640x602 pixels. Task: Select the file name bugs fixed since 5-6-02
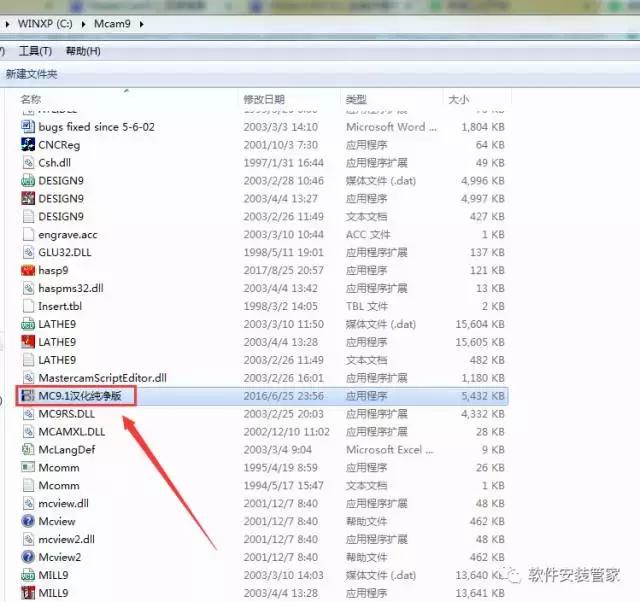pyautogui.click(x=97, y=127)
